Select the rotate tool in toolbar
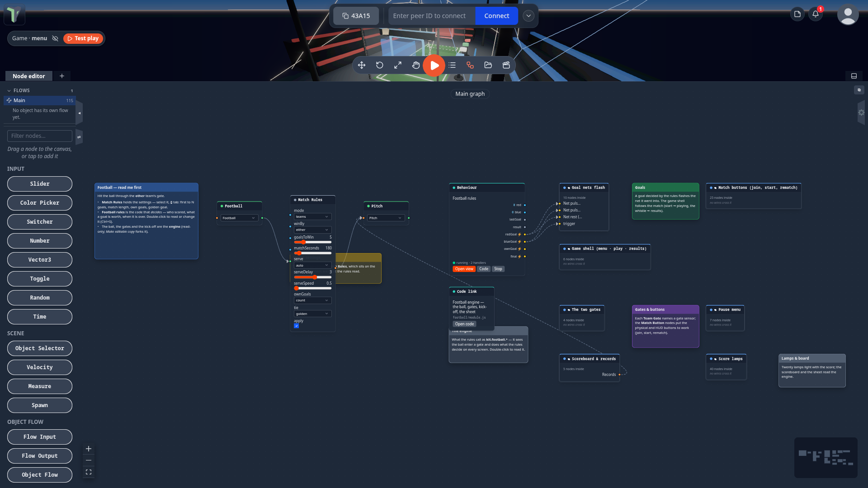Image resolution: width=868 pixels, height=488 pixels. tap(380, 65)
